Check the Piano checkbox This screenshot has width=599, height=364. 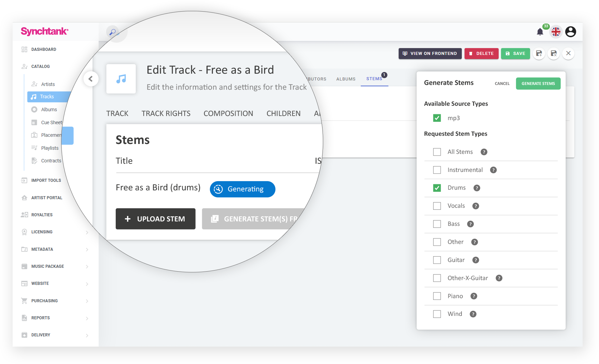pyautogui.click(x=437, y=296)
